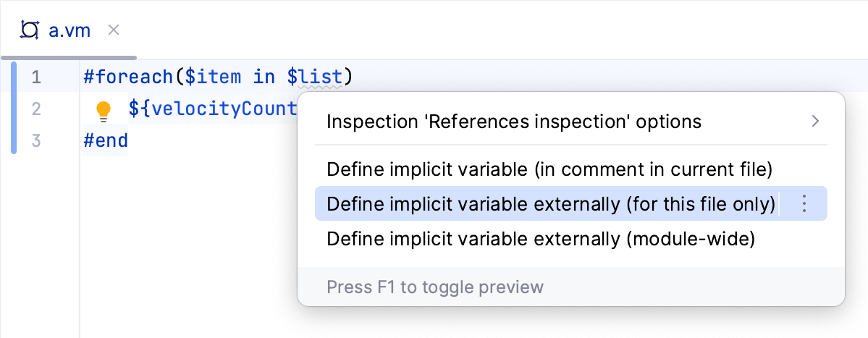Click the ${velocityCount reference on line 2

pyautogui.click(x=213, y=109)
